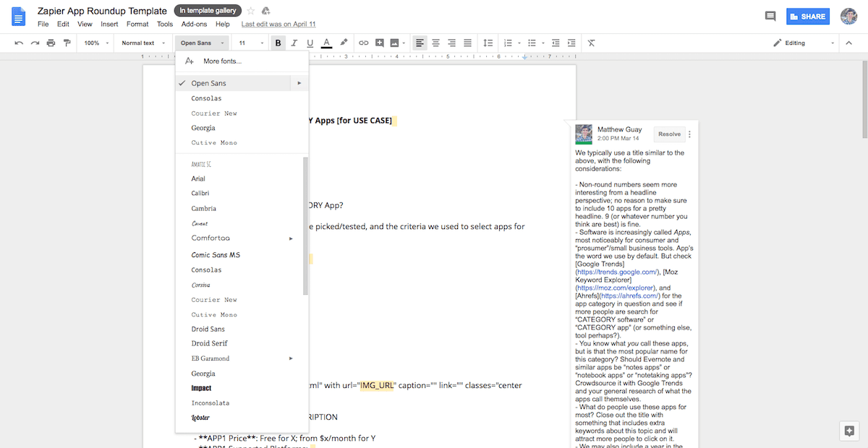
Task: Click the Redo arrow icon
Action: 35,43
